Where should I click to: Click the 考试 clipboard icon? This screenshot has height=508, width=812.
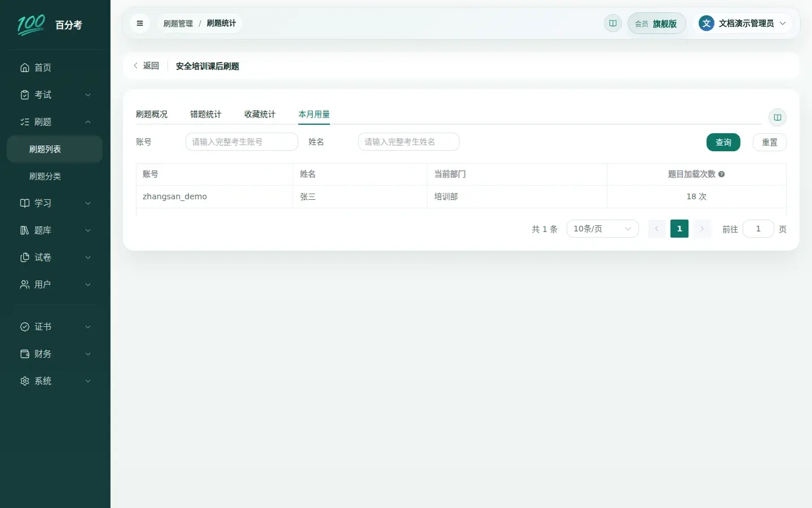click(25, 95)
